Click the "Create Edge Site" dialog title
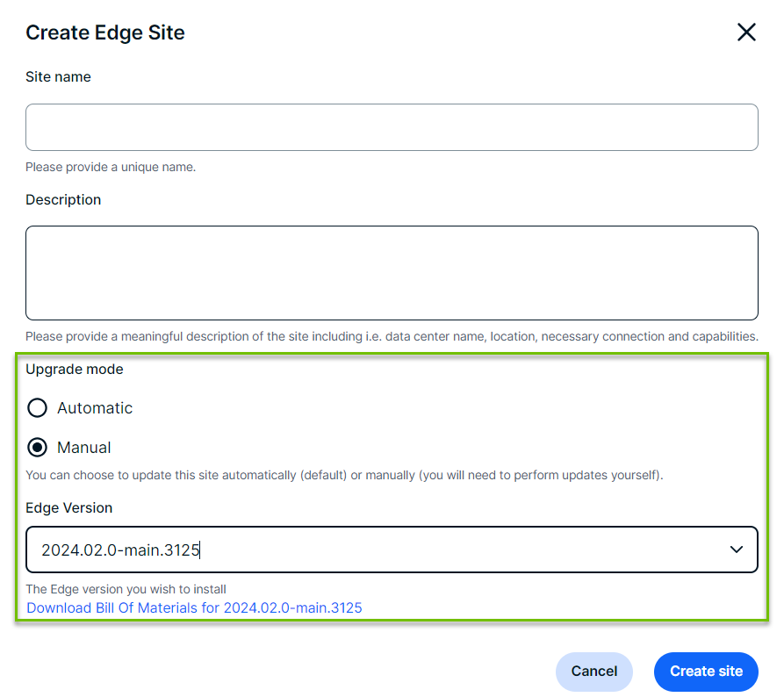This screenshot has width=784, height=697. tap(105, 33)
